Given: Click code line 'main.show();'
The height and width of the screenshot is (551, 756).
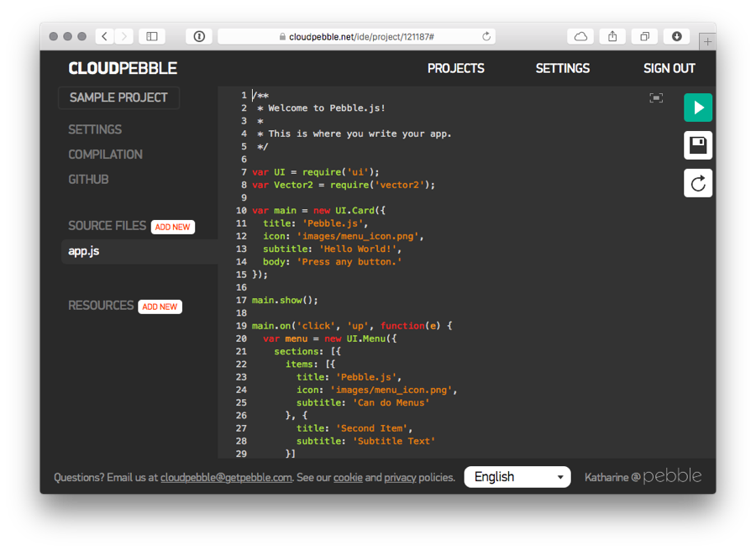Looking at the screenshot, I should (285, 300).
